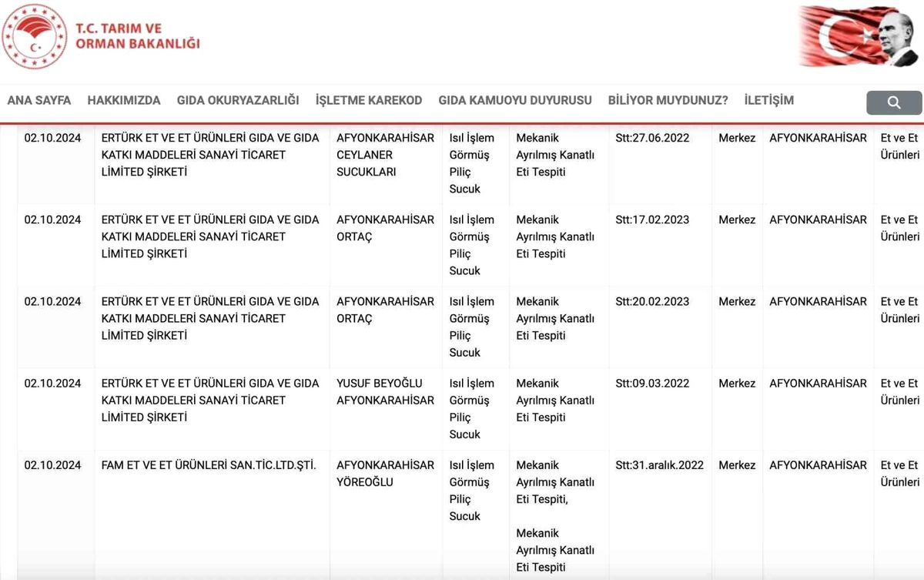This screenshot has width=924, height=580.
Task: Click the T.C. TARIM VE ORMAN BAKANLIĞI title text
Action: (137, 35)
